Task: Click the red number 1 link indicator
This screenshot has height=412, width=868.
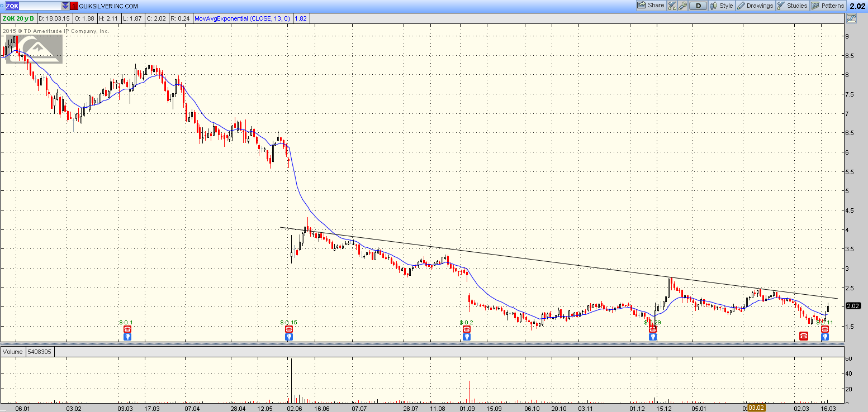Action: point(74,6)
